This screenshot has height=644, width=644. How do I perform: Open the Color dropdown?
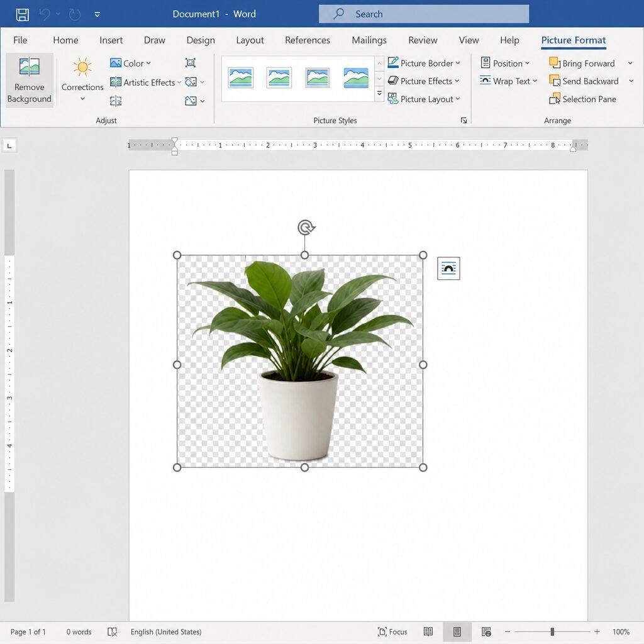pos(131,64)
